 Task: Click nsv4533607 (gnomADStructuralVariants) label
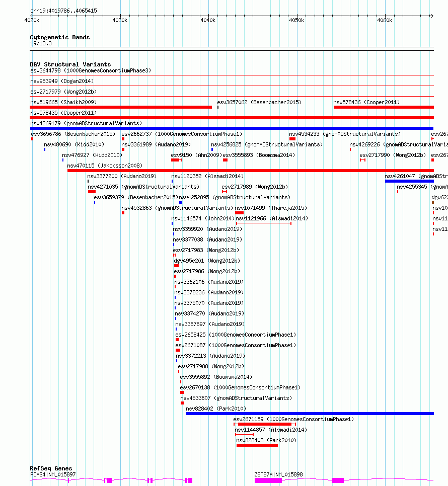click(x=236, y=397)
